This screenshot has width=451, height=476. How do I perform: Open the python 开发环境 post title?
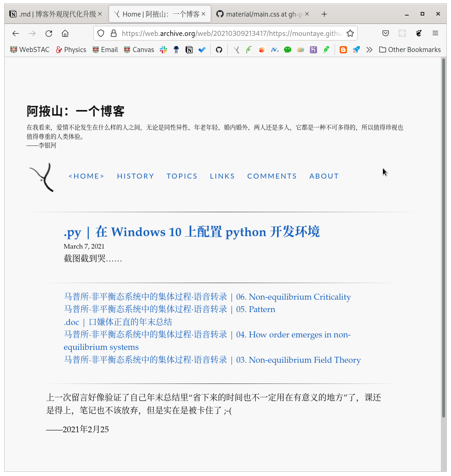point(191,232)
